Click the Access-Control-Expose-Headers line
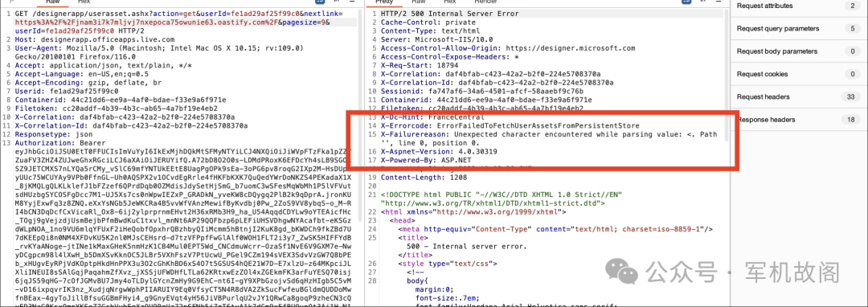Image resolution: width=868 pixels, height=307 pixels. click(450, 56)
